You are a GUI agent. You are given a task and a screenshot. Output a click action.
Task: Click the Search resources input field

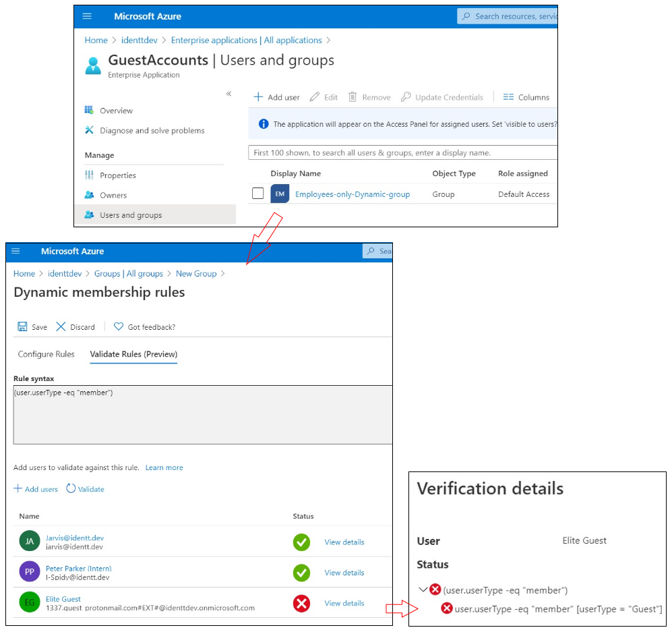click(508, 16)
